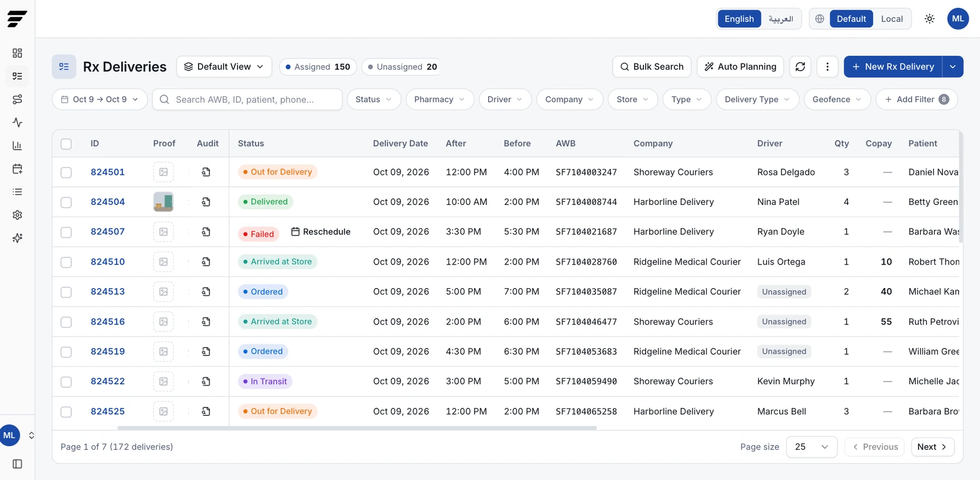Open the calendar schedule icon in sidebar
The height and width of the screenshot is (480, 980).
pyautogui.click(x=18, y=169)
